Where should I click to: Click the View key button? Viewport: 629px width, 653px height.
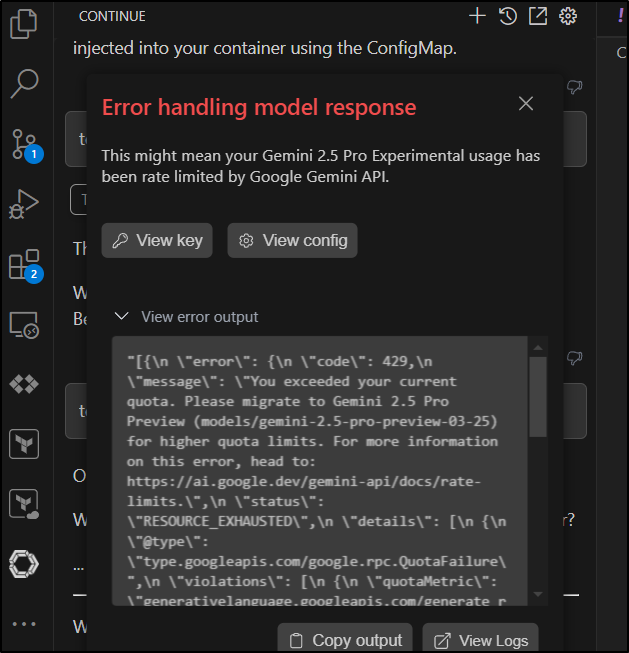157,240
